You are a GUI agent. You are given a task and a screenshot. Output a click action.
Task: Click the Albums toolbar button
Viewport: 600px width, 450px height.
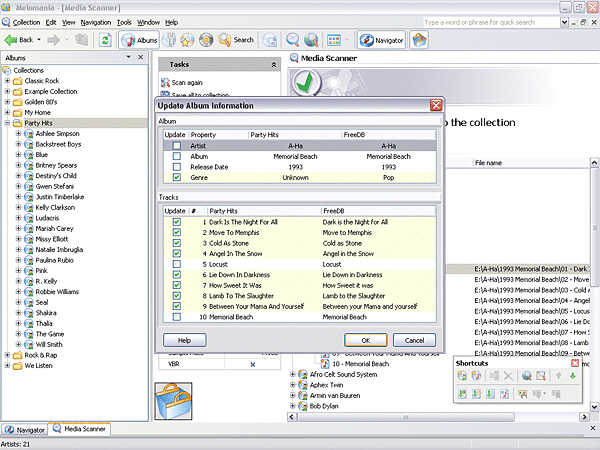tap(140, 40)
